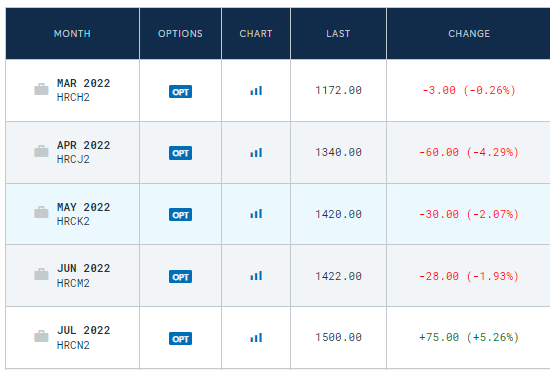Click the briefcase icon for JUL 2022

41,336
